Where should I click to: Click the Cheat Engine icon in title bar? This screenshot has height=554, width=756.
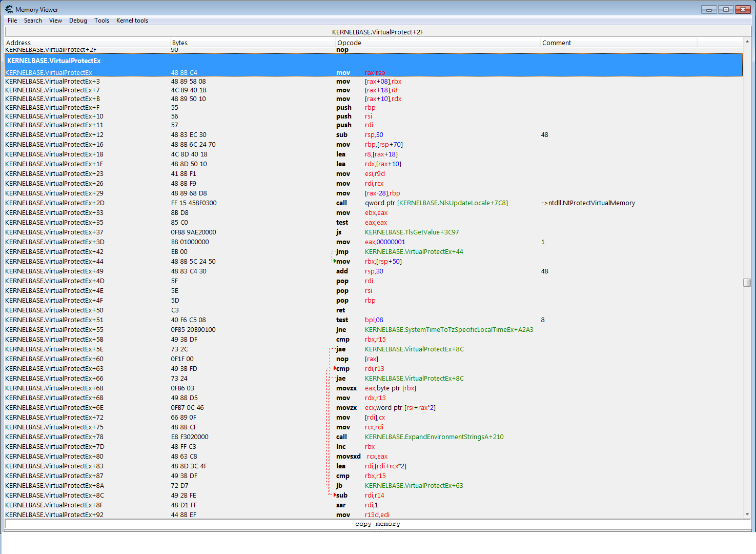pos(9,9)
